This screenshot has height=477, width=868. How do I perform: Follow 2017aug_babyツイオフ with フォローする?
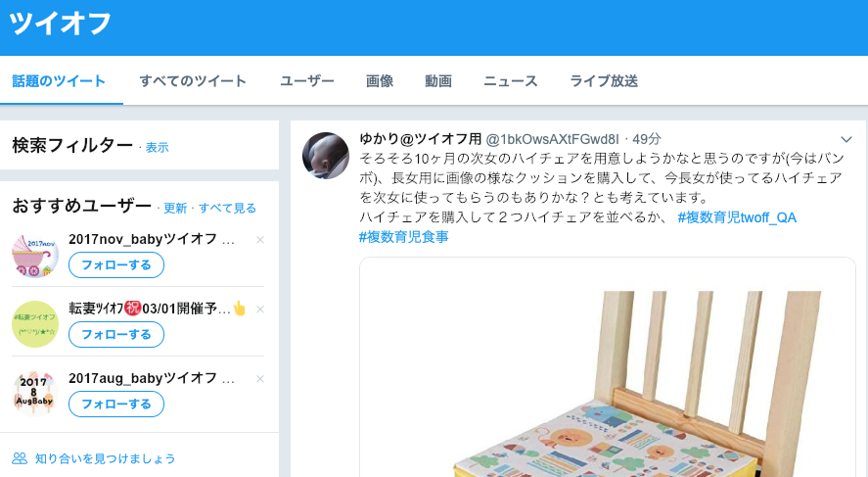116,404
